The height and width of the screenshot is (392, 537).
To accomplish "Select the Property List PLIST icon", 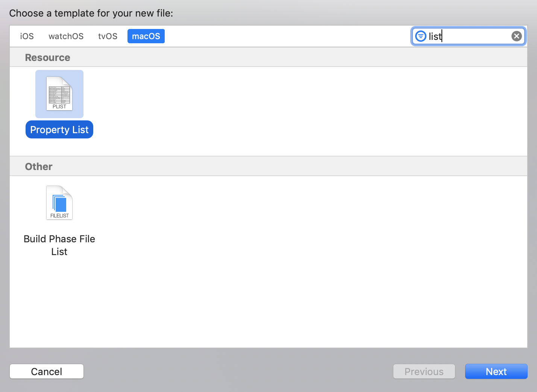I will (x=59, y=94).
